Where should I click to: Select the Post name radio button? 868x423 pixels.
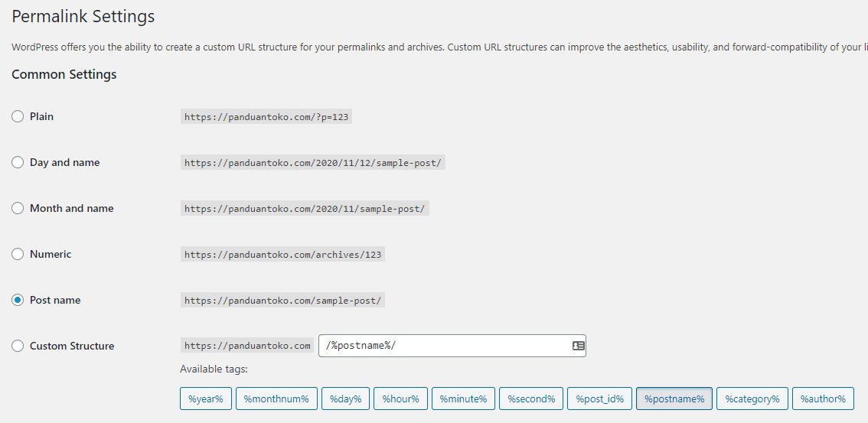point(18,300)
